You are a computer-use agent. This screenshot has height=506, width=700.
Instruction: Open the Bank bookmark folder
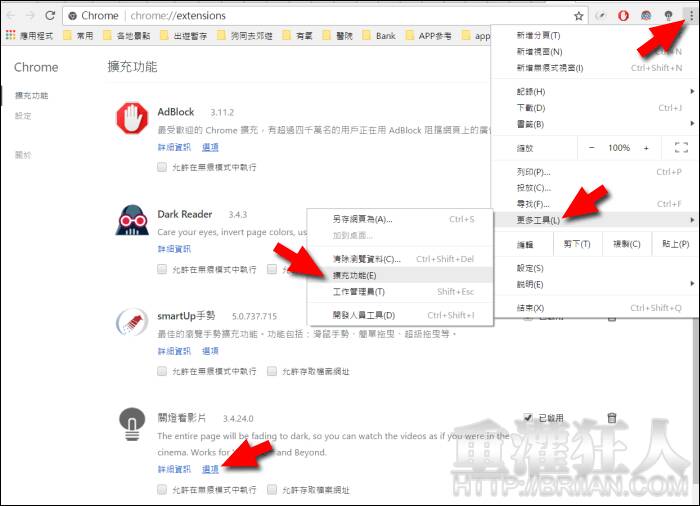379,35
